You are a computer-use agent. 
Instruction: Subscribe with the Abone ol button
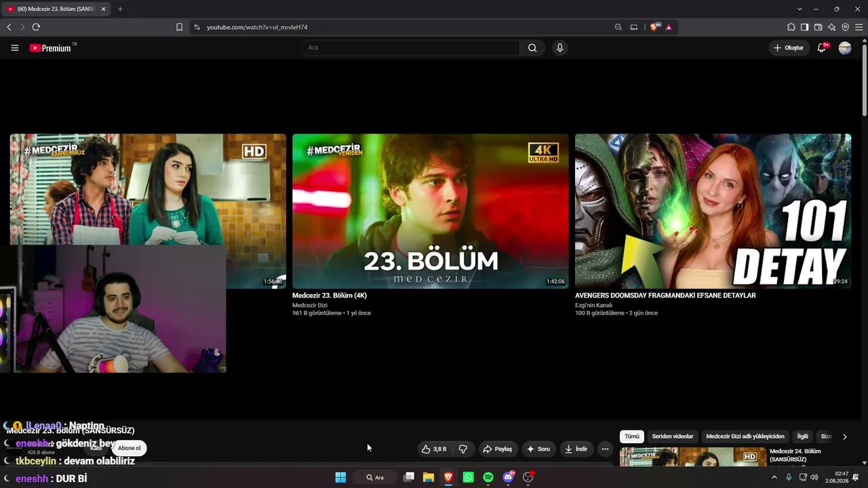[129, 448]
